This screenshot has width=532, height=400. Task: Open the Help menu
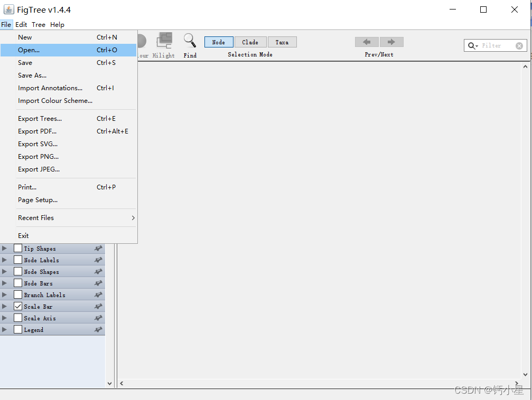coord(57,24)
